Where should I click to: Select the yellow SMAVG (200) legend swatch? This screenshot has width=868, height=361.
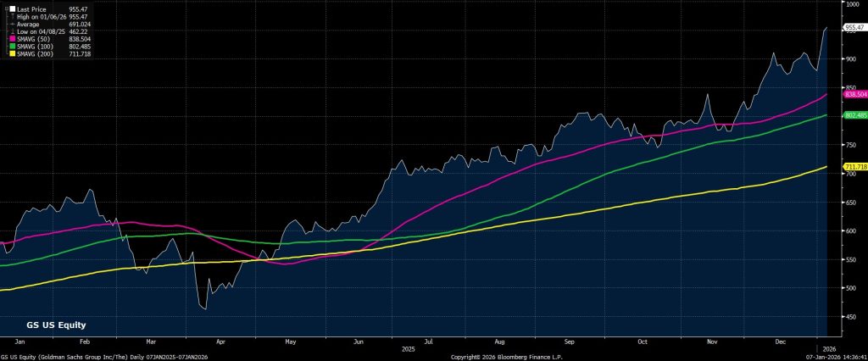[11, 53]
